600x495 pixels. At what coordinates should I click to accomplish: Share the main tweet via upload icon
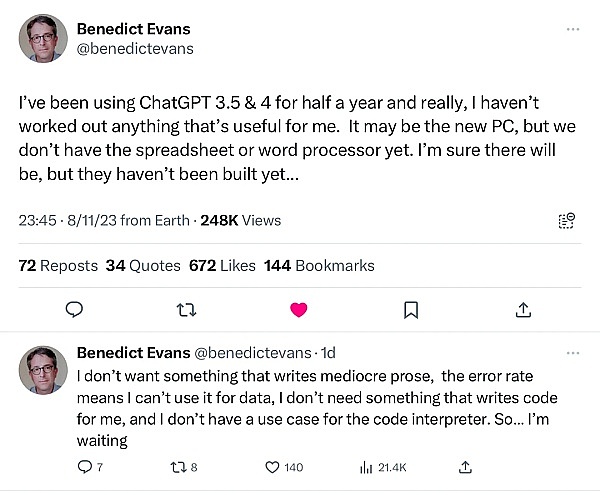(523, 309)
